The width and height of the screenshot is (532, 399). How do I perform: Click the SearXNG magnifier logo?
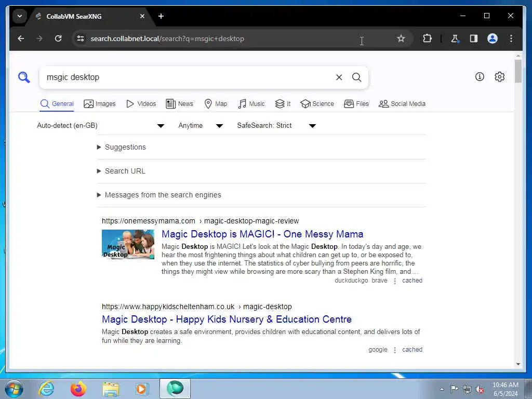24,77
